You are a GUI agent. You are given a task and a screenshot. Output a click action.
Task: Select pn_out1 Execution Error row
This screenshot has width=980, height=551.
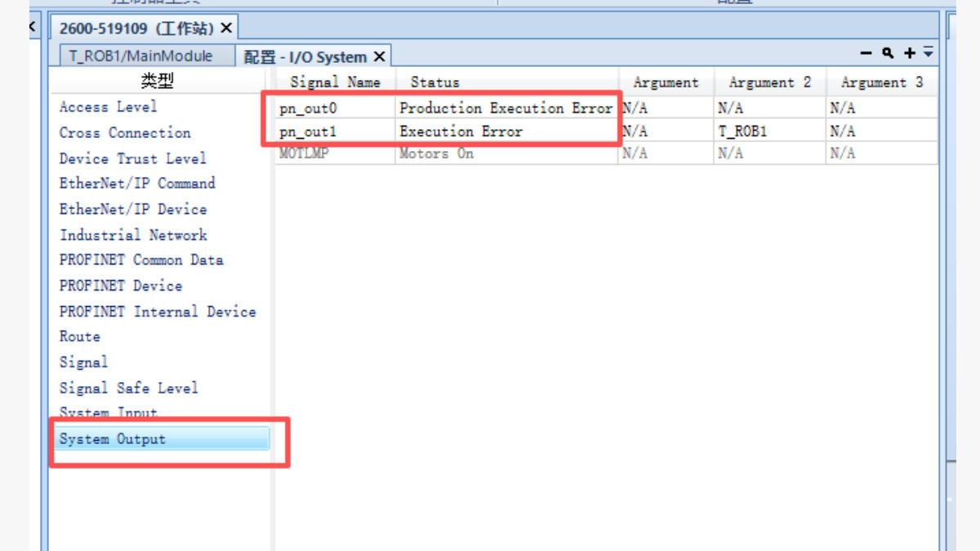coord(461,131)
